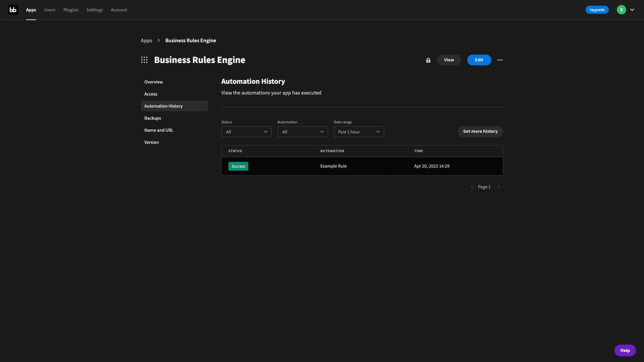The image size is (644, 362).
Task: Switch to the Plugins top tab
Action: coord(71,10)
